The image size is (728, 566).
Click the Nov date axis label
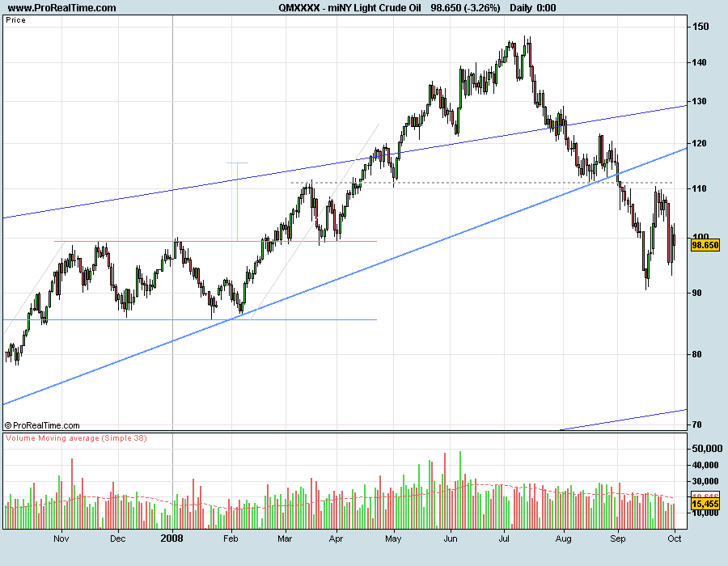61,539
